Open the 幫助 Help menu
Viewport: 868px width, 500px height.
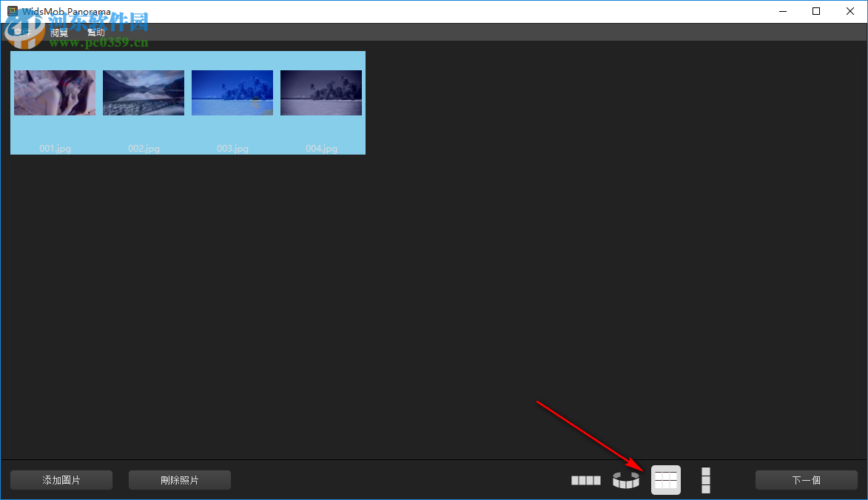[x=96, y=32]
